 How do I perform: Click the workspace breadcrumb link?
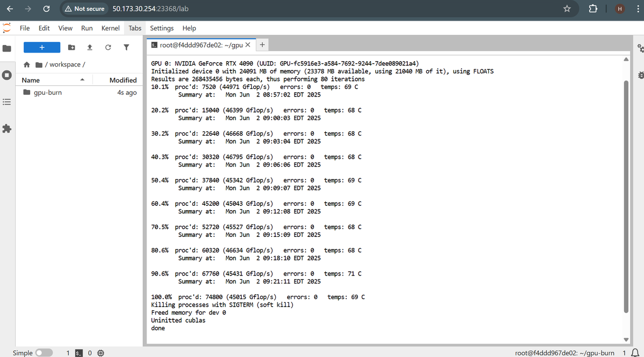click(x=65, y=64)
